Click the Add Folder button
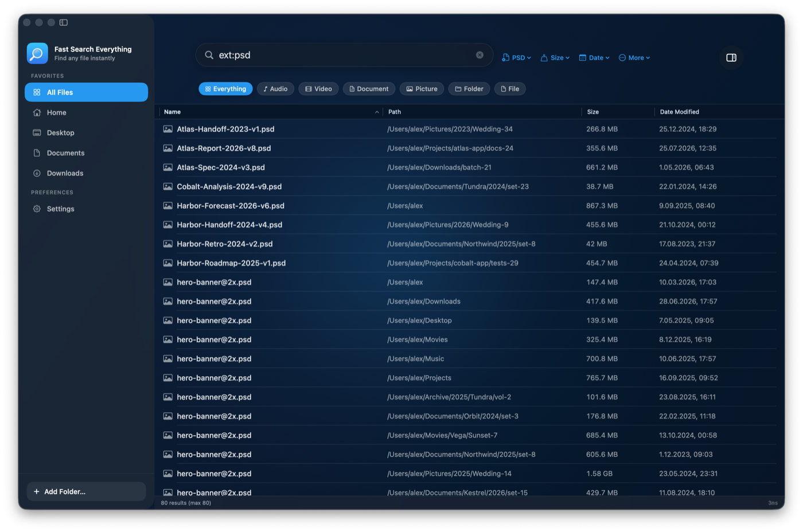This screenshot has width=803, height=532. pyautogui.click(x=86, y=491)
